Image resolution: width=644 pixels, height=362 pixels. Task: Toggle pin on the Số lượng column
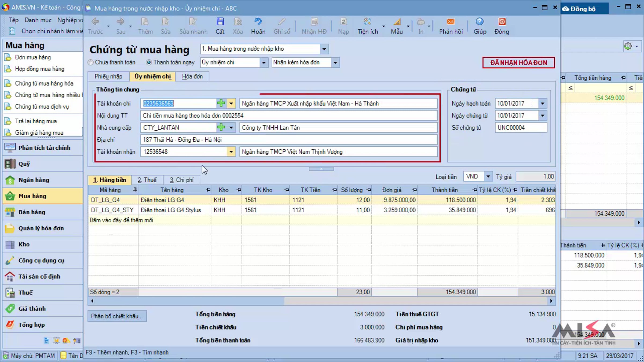point(369,190)
